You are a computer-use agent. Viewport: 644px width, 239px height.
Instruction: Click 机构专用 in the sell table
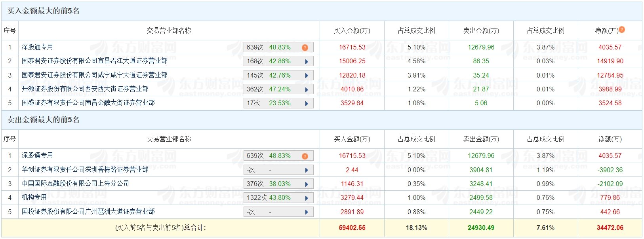point(34,197)
